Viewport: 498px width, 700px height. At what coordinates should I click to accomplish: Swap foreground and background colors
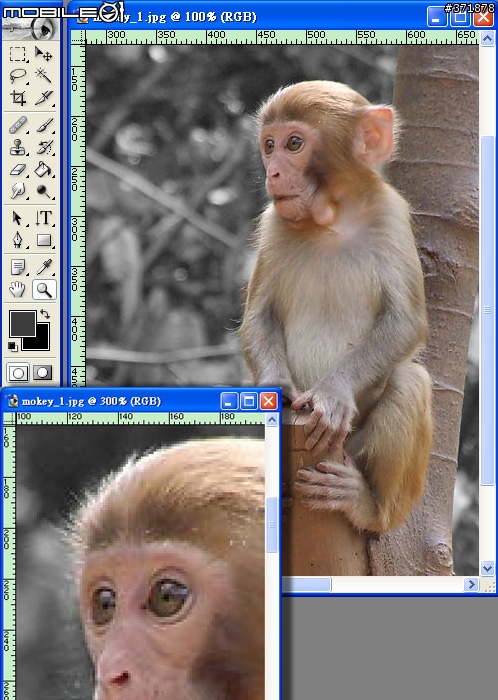click(45, 314)
